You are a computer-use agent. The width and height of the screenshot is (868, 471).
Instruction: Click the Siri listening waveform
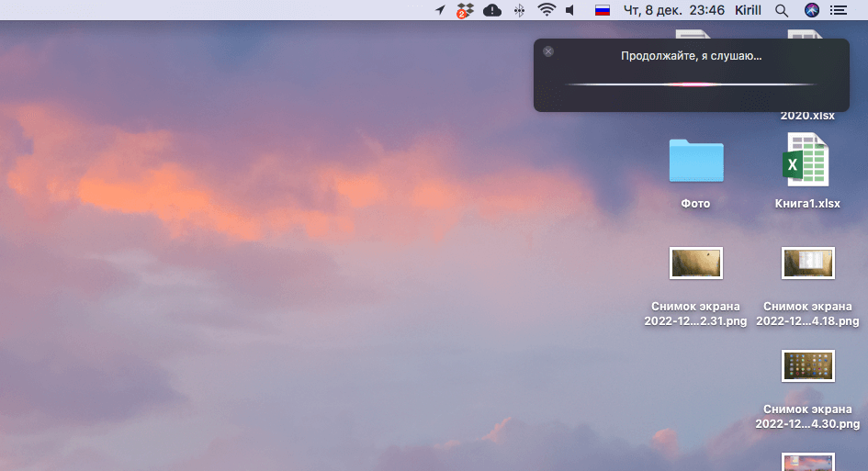(690, 84)
